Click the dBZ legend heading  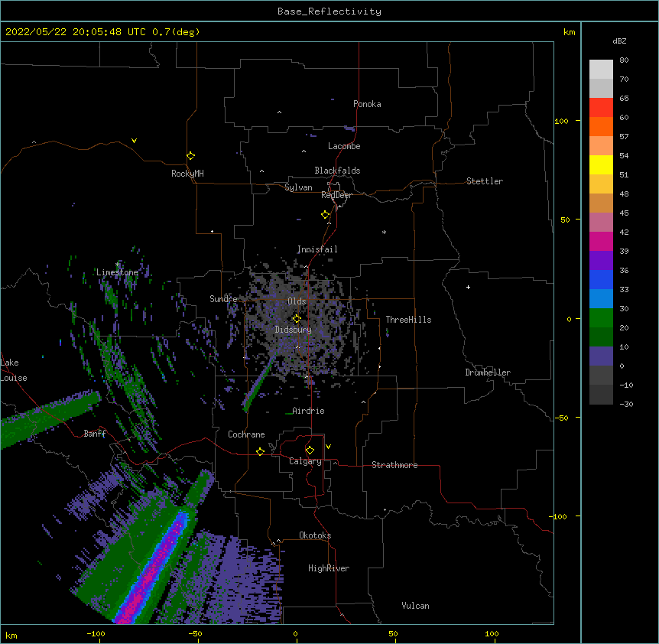coord(619,41)
